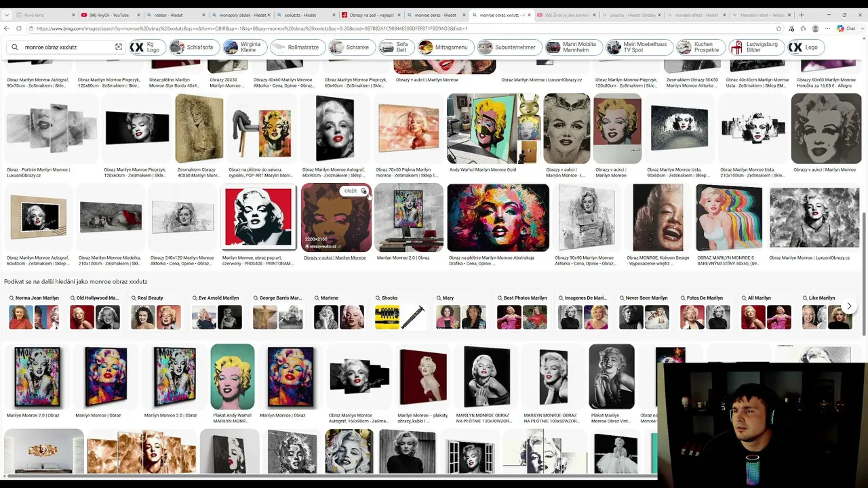This screenshot has width=868, height=488.
Task: Click the search input with 'monroe obraz xxxlutz'
Action: pyautogui.click(x=66, y=47)
